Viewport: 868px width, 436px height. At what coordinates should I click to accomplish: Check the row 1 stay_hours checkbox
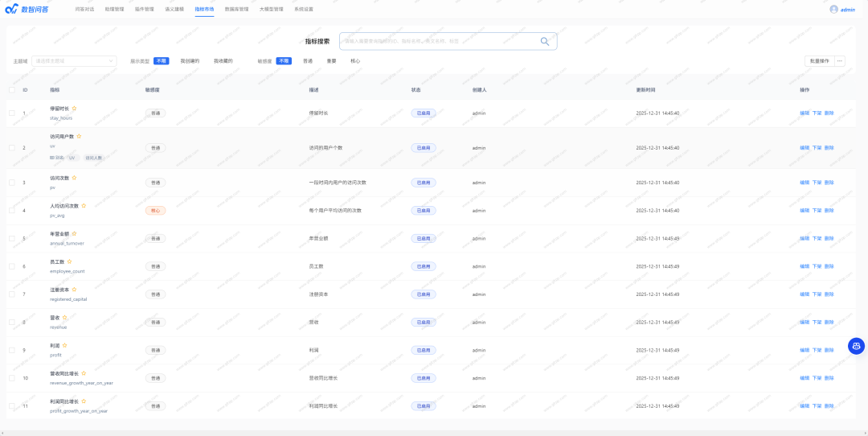point(12,113)
